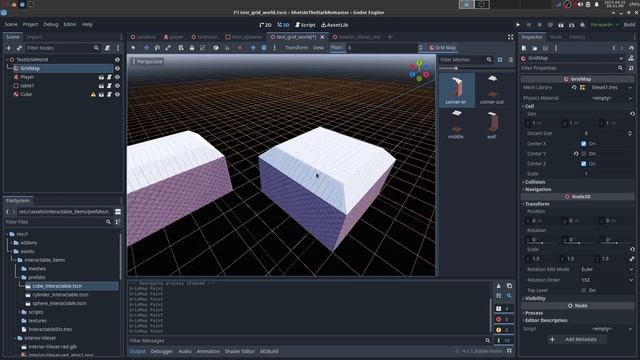Click the Instantiate Child Scene link icon
The image size is (640, 360).
point(19,48)
